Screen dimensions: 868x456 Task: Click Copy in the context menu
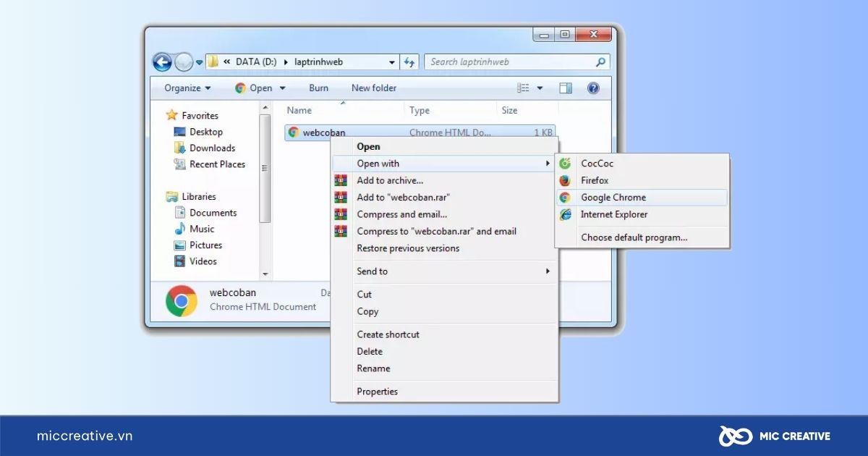pos(444,311)
